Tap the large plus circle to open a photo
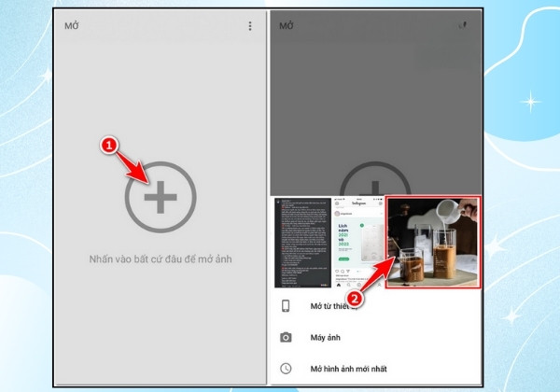 tap(161, 197)
